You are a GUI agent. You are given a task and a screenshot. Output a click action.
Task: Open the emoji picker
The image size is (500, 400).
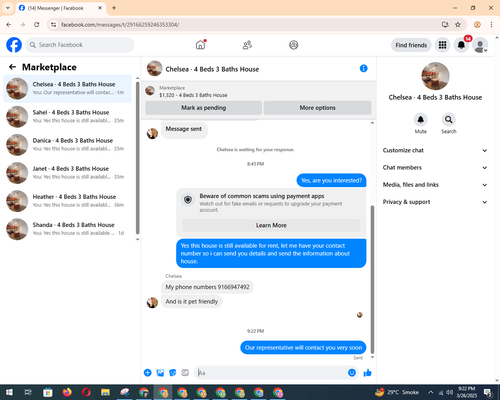pyautogui.click(x=352, y=373)
